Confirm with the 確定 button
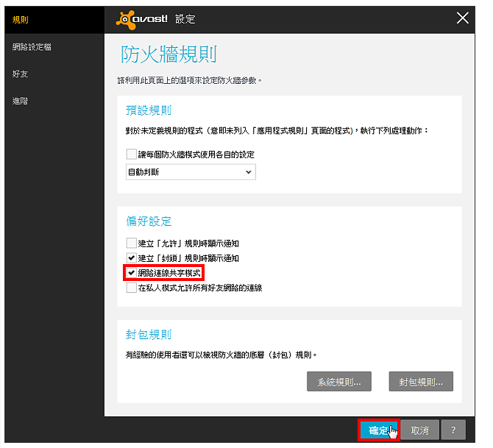Viewport: 493px width, 448px height. (378, 430)
